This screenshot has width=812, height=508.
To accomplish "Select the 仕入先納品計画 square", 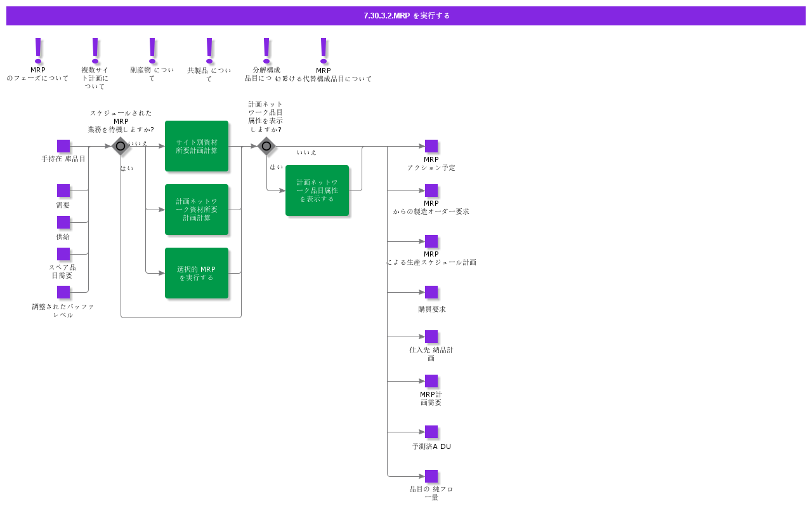I will [431, 337].
